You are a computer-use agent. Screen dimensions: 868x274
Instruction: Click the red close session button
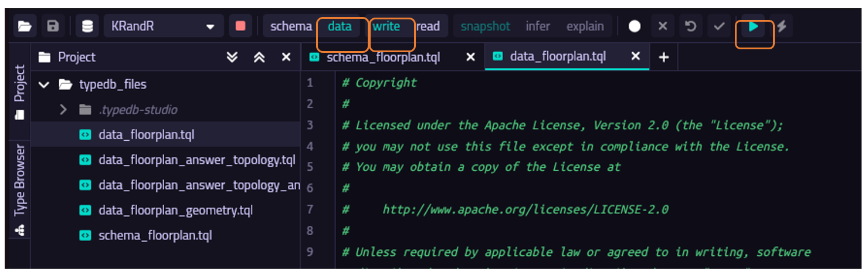click(x=240, y=26)
